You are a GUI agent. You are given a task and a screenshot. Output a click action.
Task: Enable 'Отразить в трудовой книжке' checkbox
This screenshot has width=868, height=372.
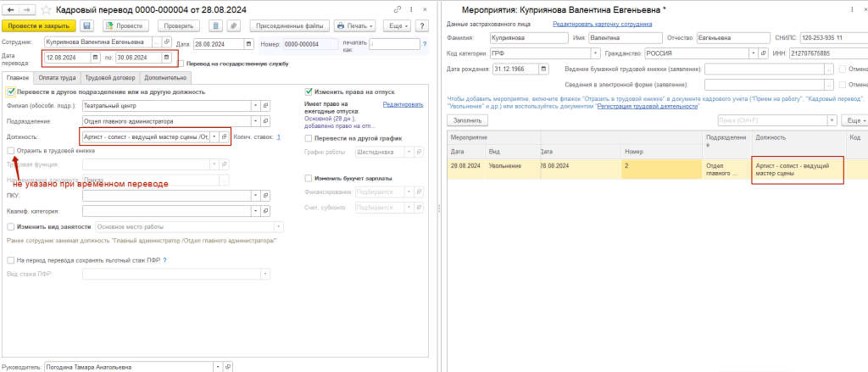(x=10, y=151)
